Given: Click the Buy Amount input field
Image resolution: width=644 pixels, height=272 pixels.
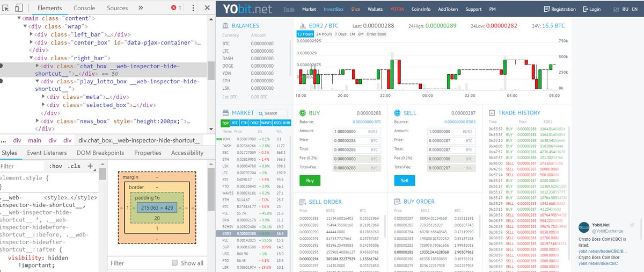Looking at the screenshot, I should tap(356, 132).
